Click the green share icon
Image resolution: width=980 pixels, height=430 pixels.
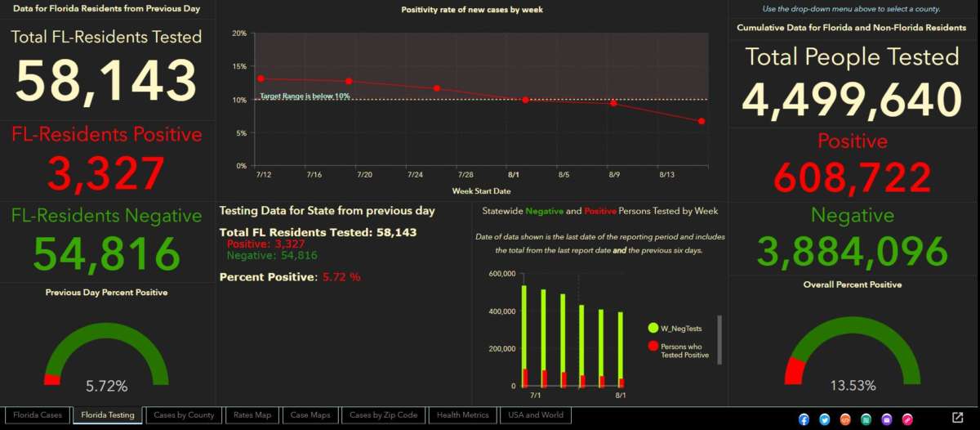click(866, 419)
